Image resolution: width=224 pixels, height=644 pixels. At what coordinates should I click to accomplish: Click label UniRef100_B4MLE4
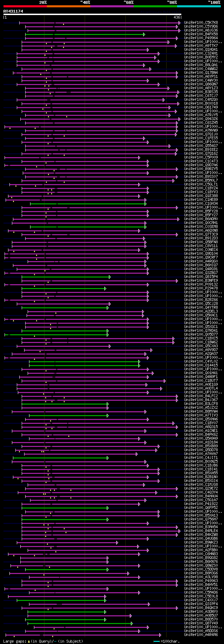point(201,531)
